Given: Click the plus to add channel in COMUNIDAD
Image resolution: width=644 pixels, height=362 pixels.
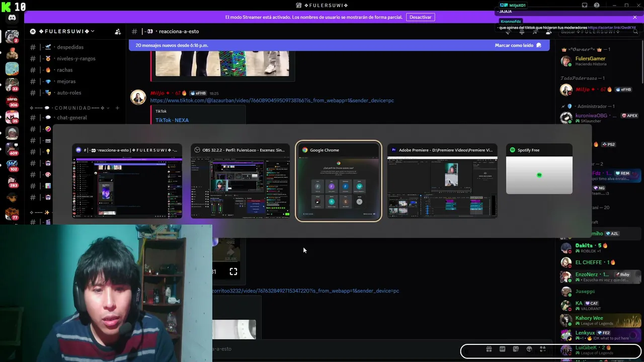Looking at the screenshot, I should click(117, 108).
